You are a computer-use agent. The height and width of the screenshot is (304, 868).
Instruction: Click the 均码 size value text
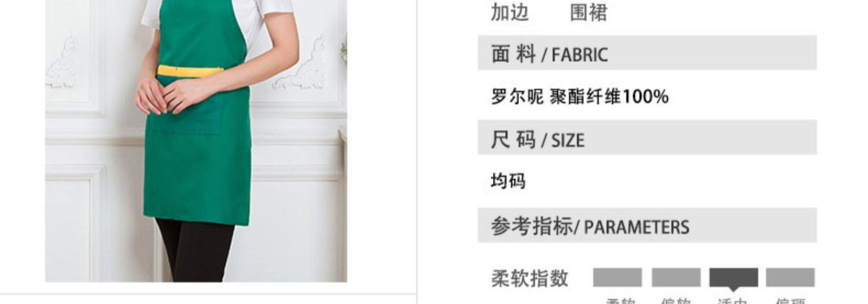click(508, 181)
